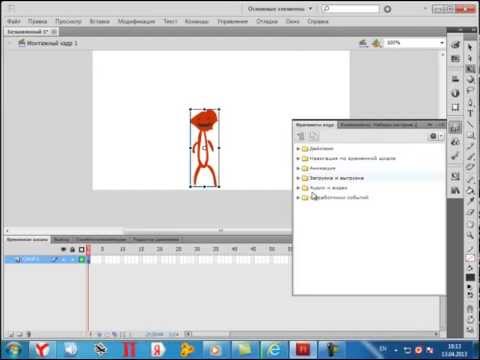Open the Управление menu
Viewport: 480px width, 360px height.
pos(232,21)
